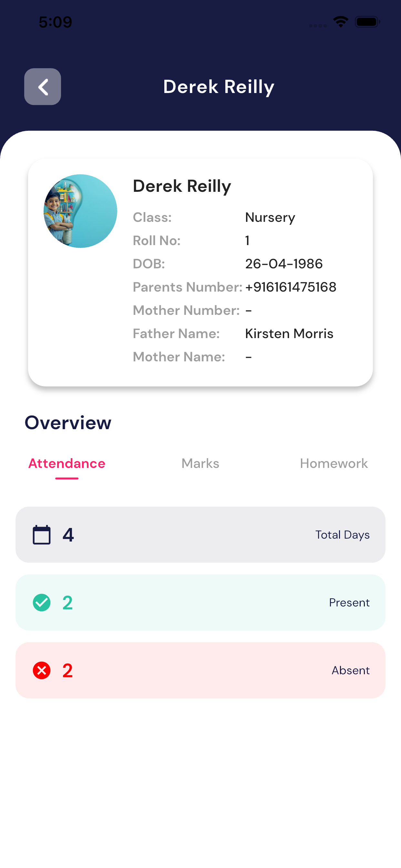401x868 pixels.
Task: Open the Absent days card
Action: 200,670
